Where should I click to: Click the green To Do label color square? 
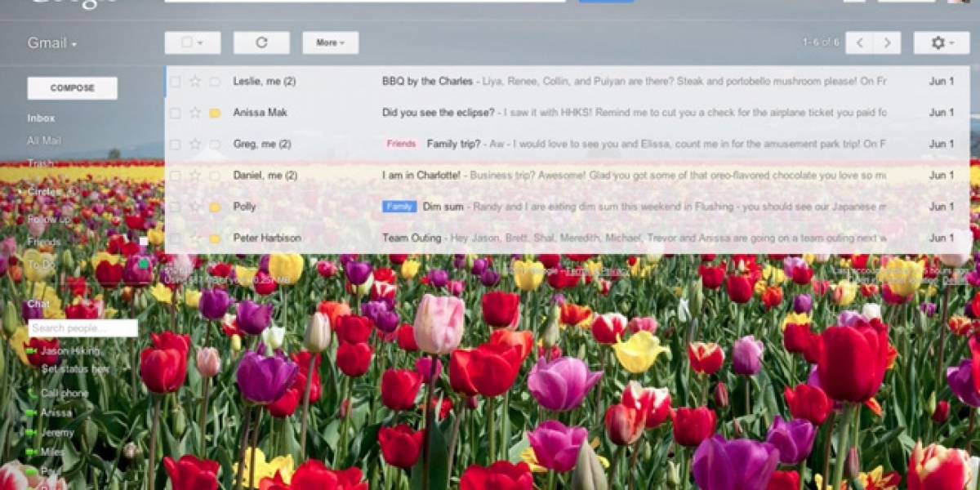pos(144,265)
